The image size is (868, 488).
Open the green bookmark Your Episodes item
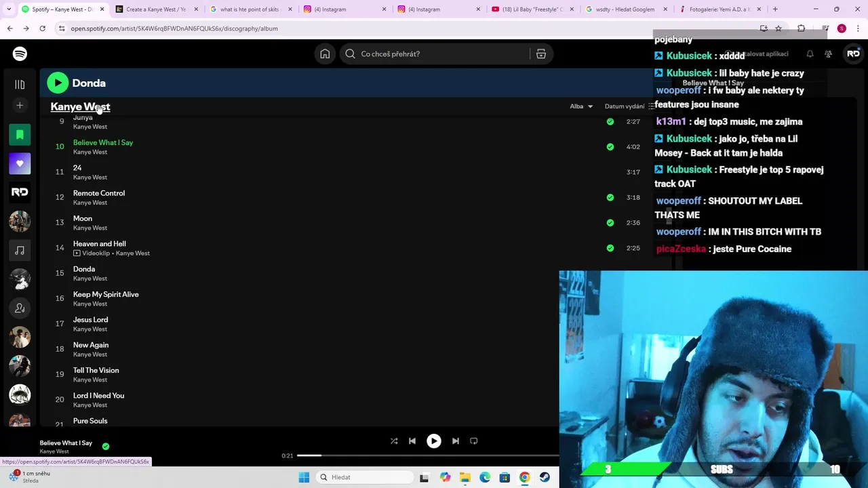[20, 135]
